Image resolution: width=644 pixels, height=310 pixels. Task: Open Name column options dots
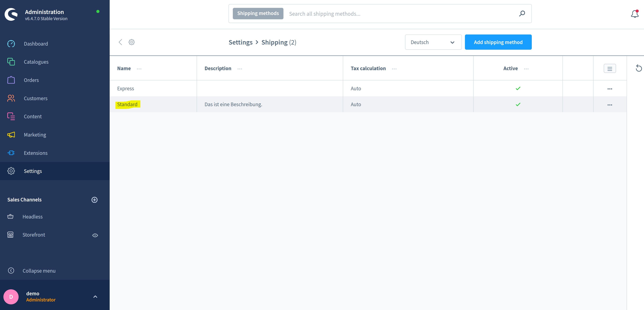coord(139,69)
